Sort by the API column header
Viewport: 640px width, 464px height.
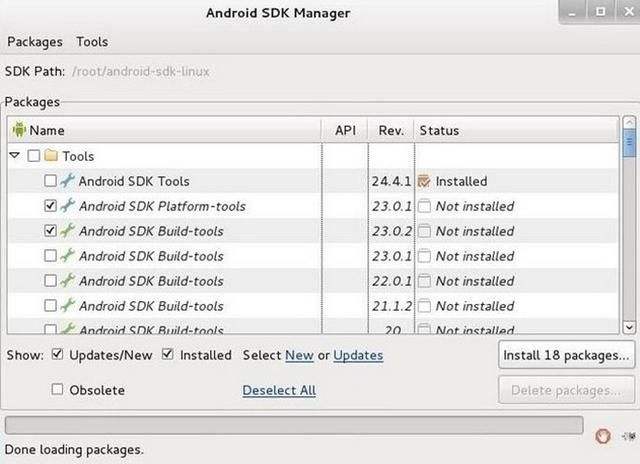tap(345, 131)
